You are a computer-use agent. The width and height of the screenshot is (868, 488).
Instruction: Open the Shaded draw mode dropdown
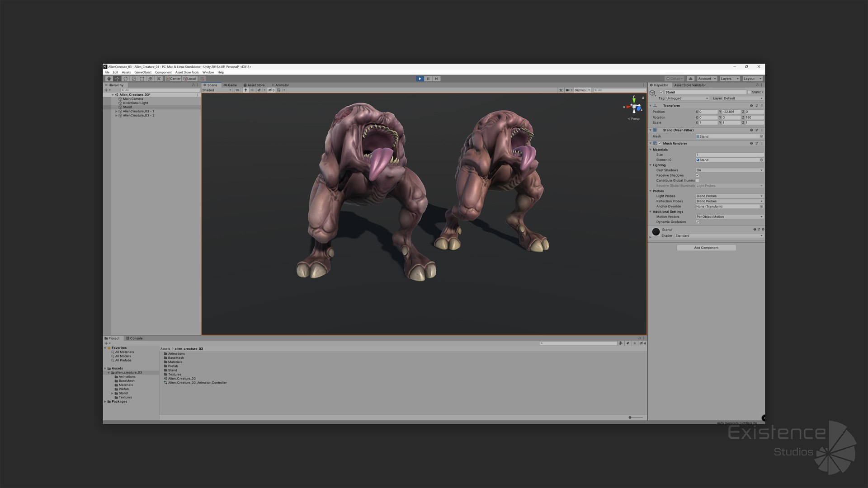click(217, 90)
